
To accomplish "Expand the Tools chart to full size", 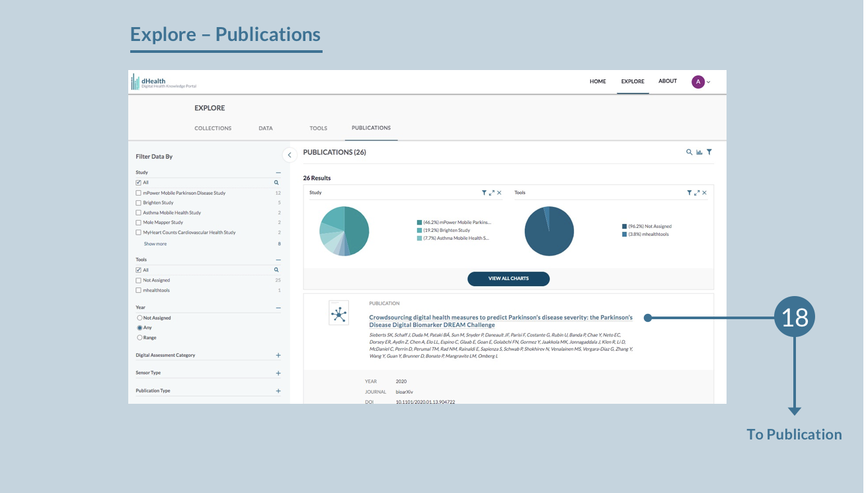I will coord(697,193).
